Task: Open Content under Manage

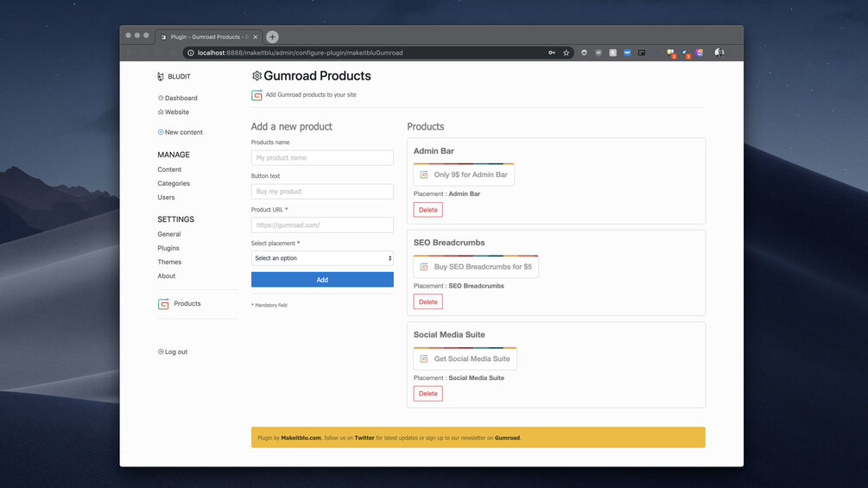Action: click(x=169, y=169)
